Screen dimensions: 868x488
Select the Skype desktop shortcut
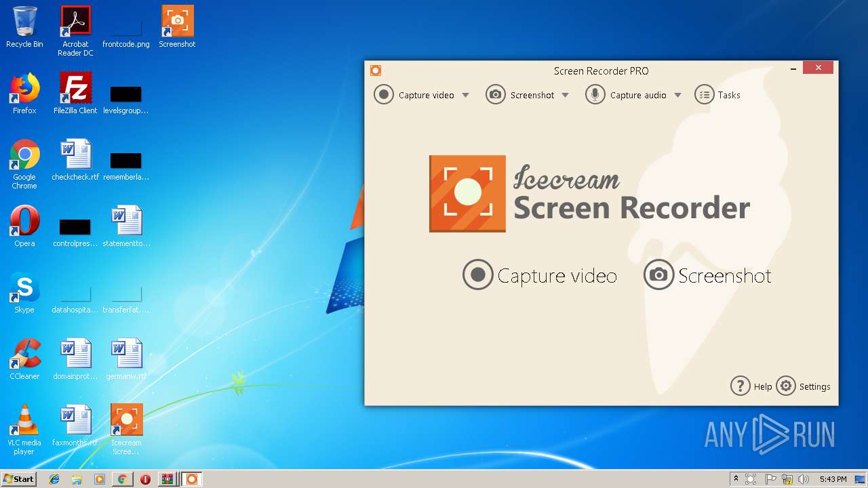click(24, 293)
